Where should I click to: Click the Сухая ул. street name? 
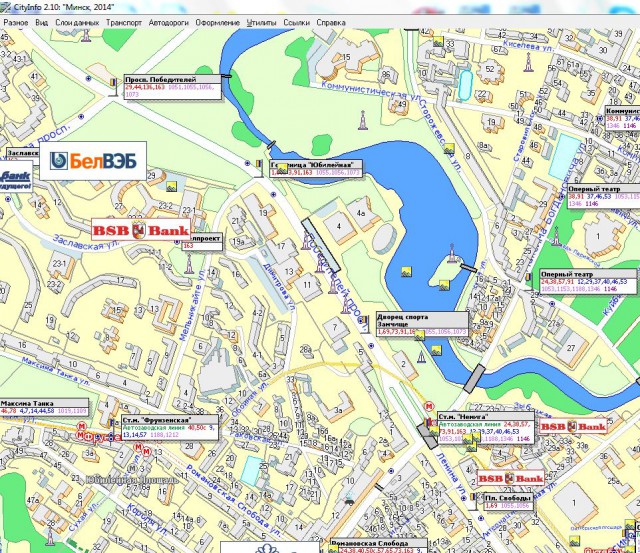point(84,516)
